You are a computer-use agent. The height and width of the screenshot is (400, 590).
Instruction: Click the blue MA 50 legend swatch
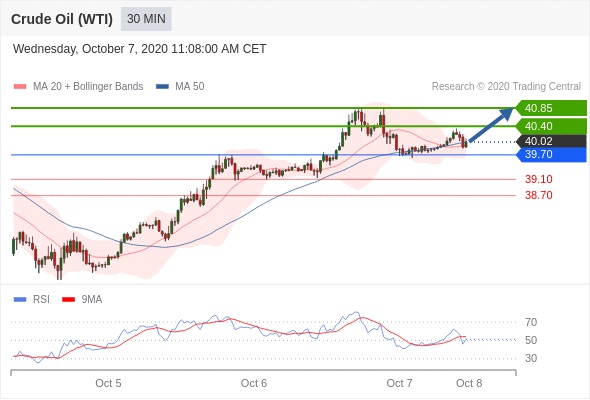(x=162, y=87)
